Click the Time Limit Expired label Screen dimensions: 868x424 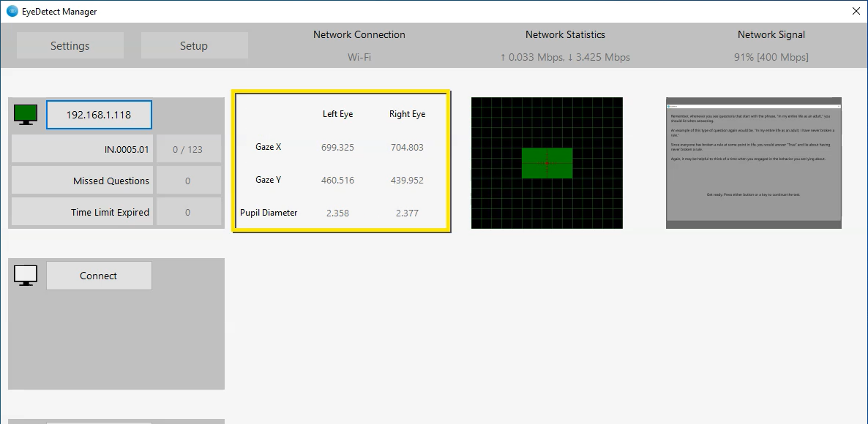[x=82, y=212]
